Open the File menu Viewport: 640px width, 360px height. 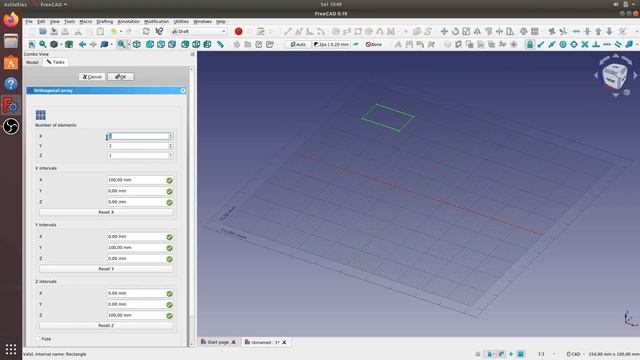pos(29,22)
